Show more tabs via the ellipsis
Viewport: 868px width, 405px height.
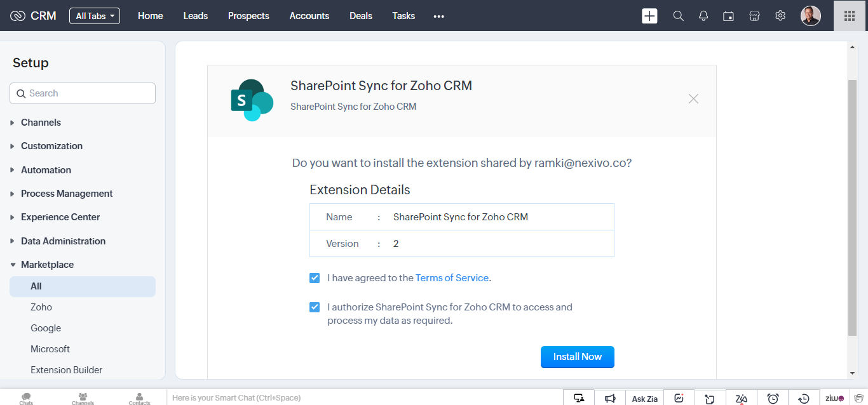[x=438, y=16]
